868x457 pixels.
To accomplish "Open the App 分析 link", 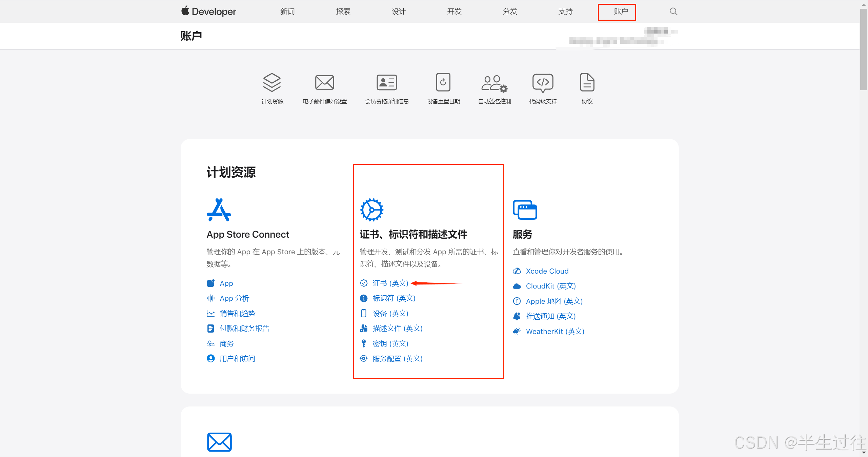I will point(235,298).
